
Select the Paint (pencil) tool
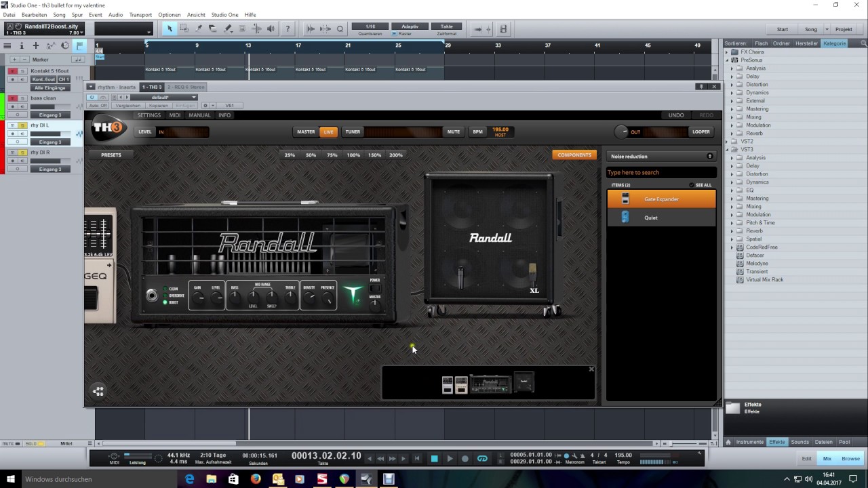tap(228, 28)
